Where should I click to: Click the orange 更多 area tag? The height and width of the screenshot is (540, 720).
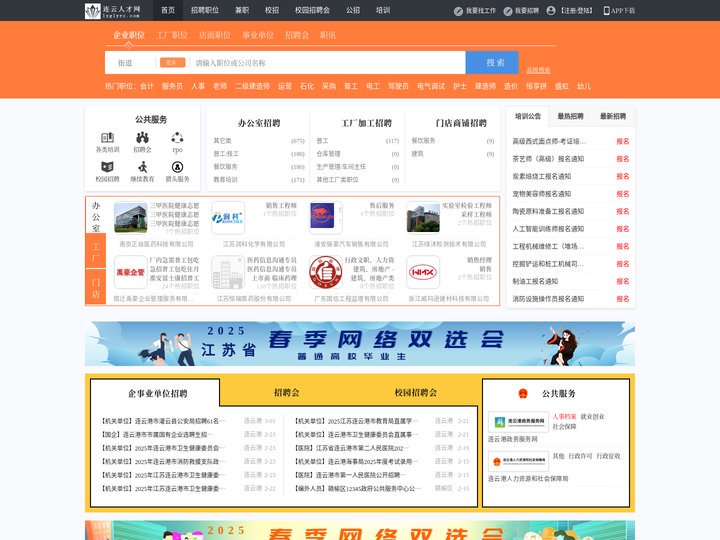tap(173, 62)
